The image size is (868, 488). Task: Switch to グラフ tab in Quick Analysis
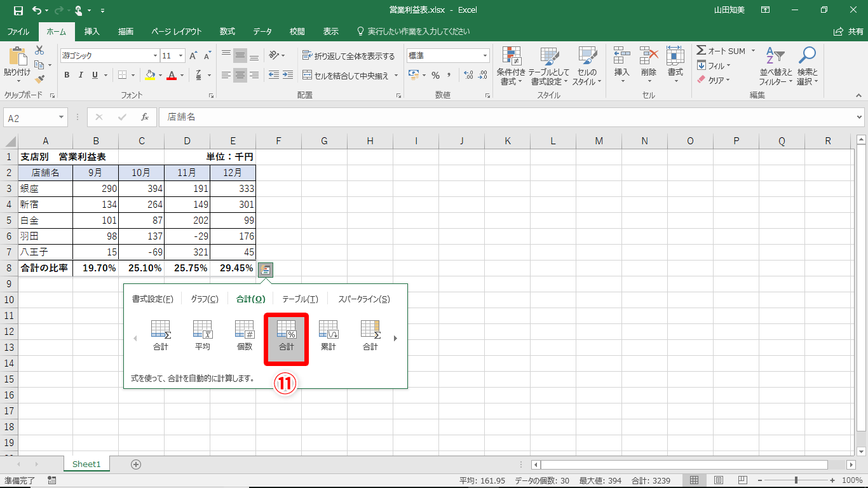(x=205, y=299)
